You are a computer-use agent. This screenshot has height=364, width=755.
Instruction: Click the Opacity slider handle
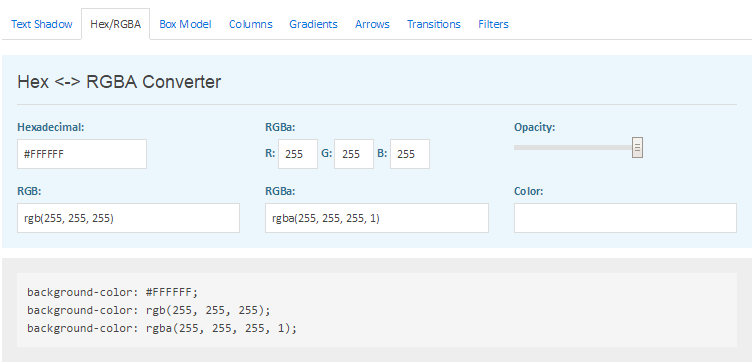click(x=638, y=148)
